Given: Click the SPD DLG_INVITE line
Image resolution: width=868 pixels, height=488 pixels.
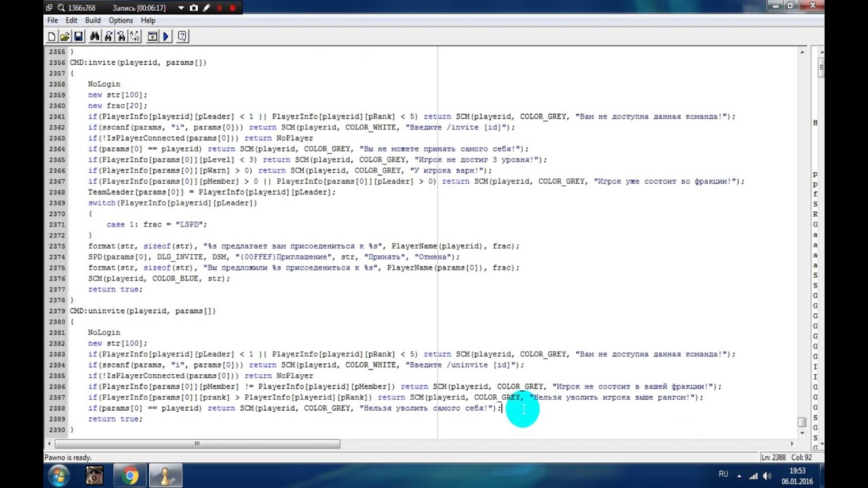Looking at the screenshot, I should [x=274, y=257].
